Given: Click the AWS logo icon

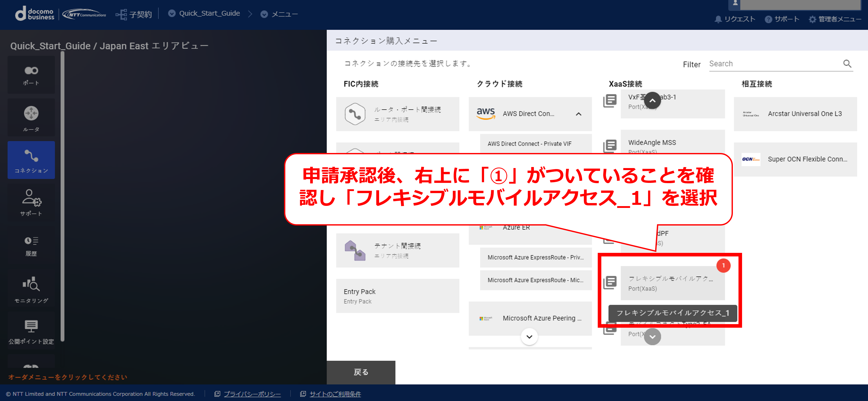Looking at the screenshot, I should [x=486, y=114].
